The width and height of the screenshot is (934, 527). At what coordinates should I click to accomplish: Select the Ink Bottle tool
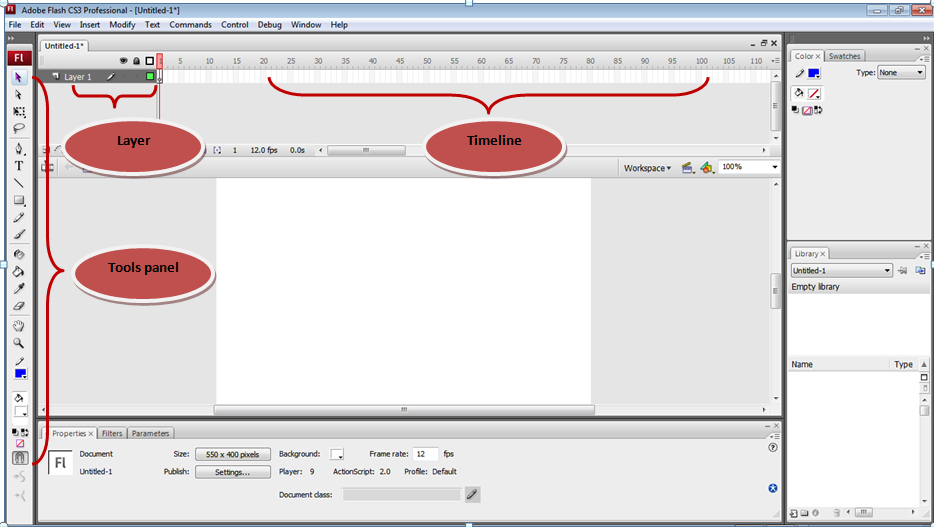click(x=19, y=254)
